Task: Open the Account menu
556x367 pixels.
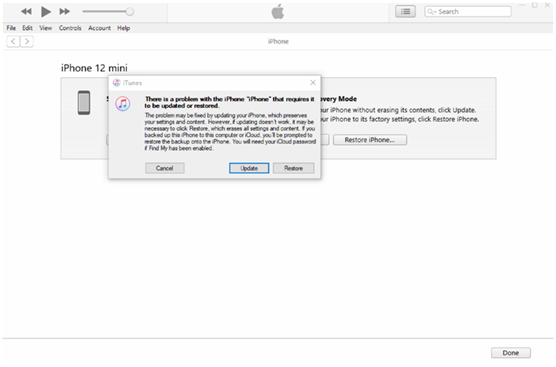Action: [99, 28]
